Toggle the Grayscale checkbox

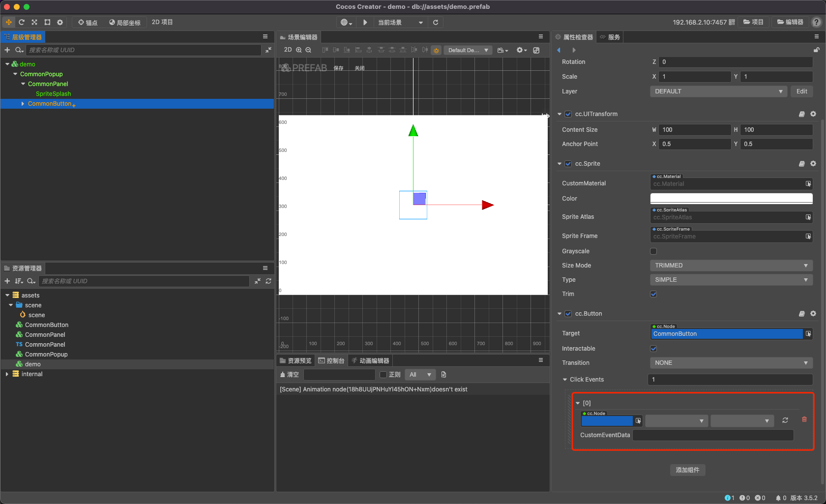point(653,251)
